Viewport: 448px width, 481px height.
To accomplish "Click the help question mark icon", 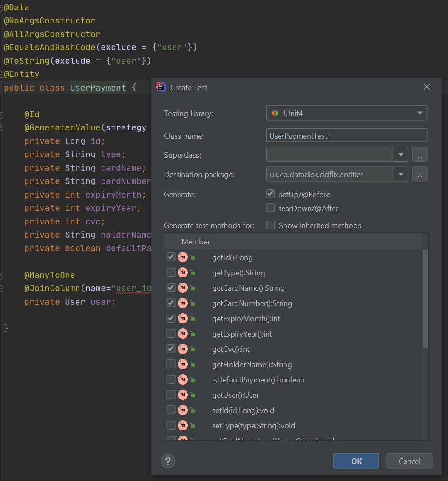I will tap(168, 461).
